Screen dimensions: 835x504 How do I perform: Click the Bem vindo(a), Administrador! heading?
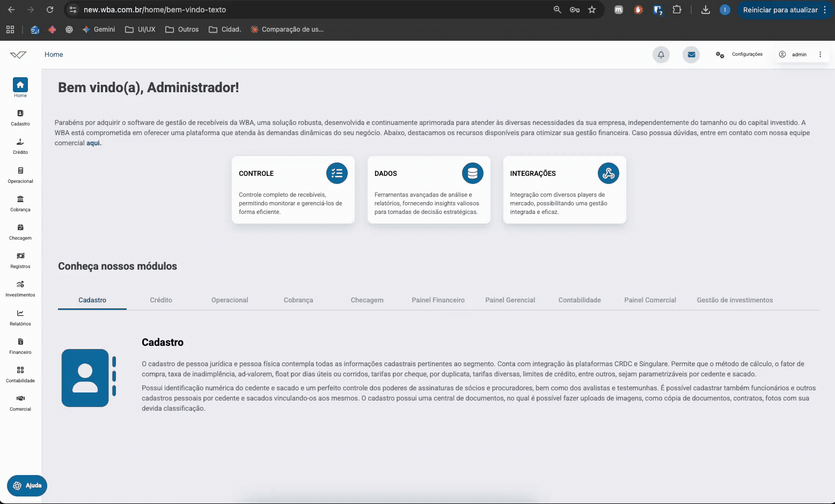[x=149, y=87]
